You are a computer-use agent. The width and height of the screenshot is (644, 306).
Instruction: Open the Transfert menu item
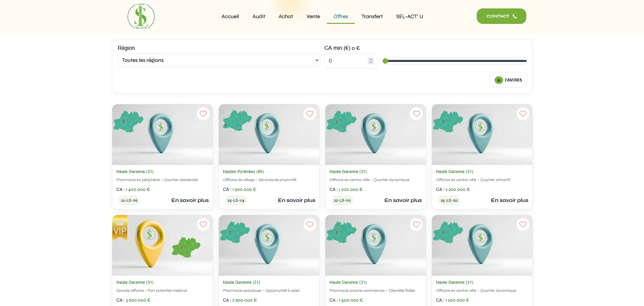click(372, 16)
